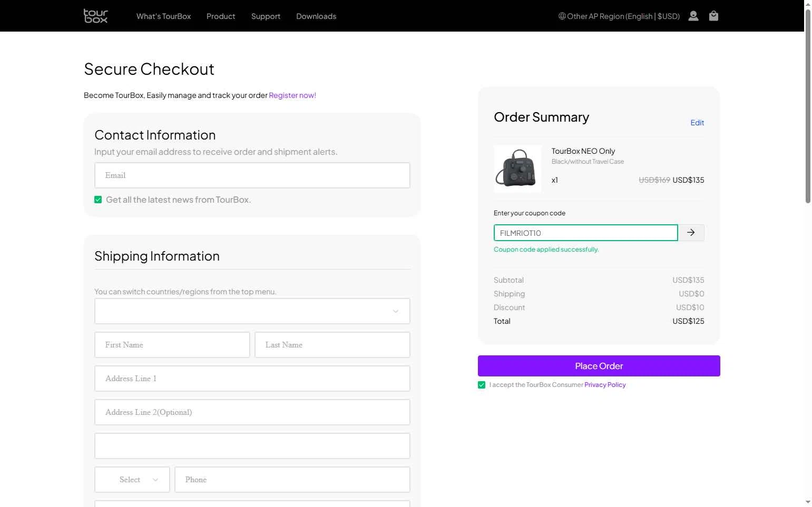Click the page vertical scrollbar
The image size is (812, 507).
point(808,105)
